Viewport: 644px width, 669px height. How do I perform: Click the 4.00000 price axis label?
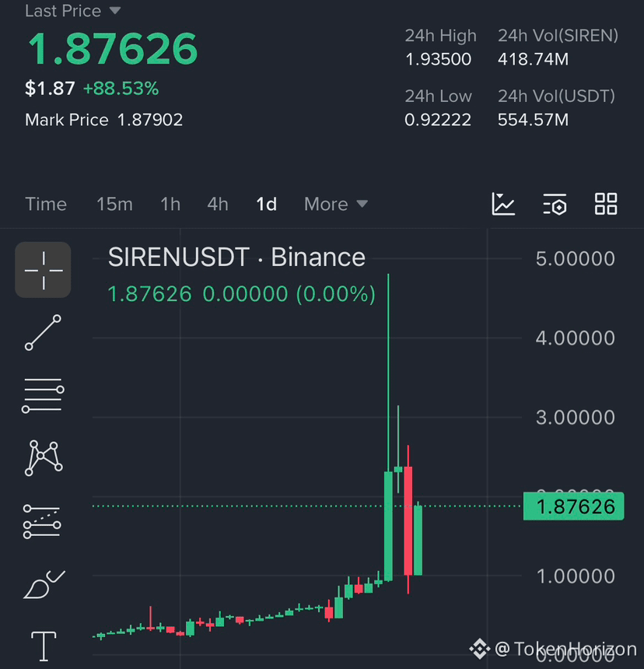(576, 338)
